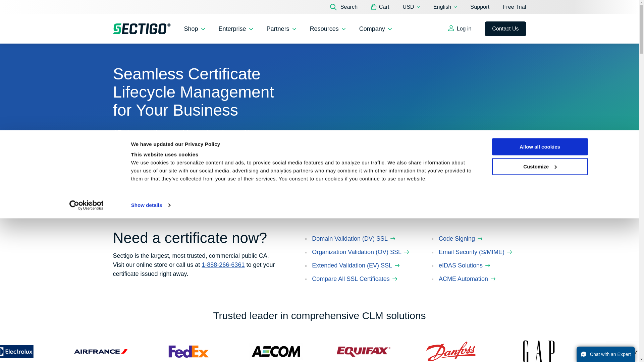Image resolution: width=644 pixels, height=362 pixels.
Task: Open the ACME Automation link
Action: (x=467, y=279)
